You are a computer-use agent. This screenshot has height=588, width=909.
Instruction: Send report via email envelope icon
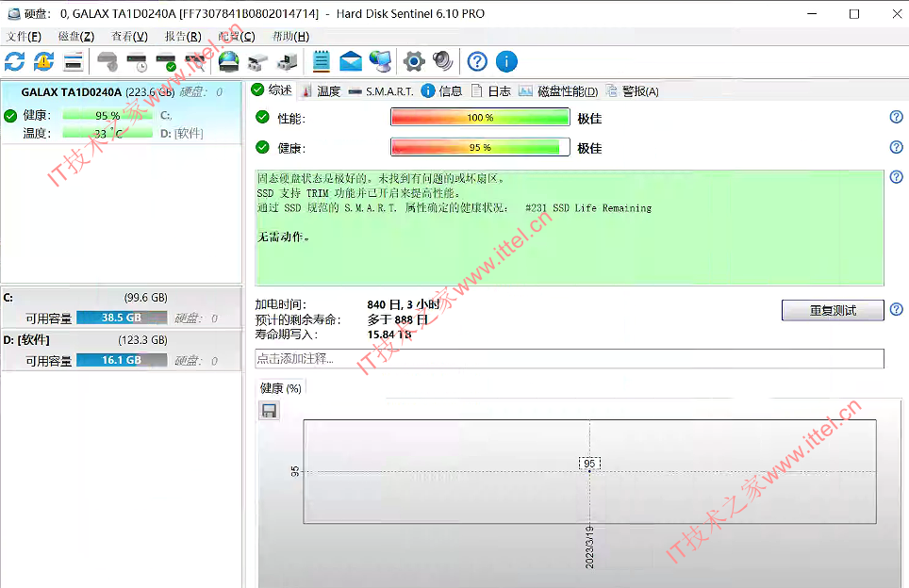tap(351, 61)
